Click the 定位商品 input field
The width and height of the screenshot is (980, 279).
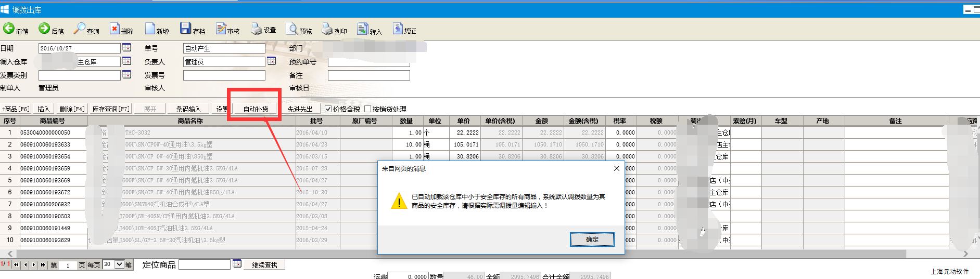[204, 264]
